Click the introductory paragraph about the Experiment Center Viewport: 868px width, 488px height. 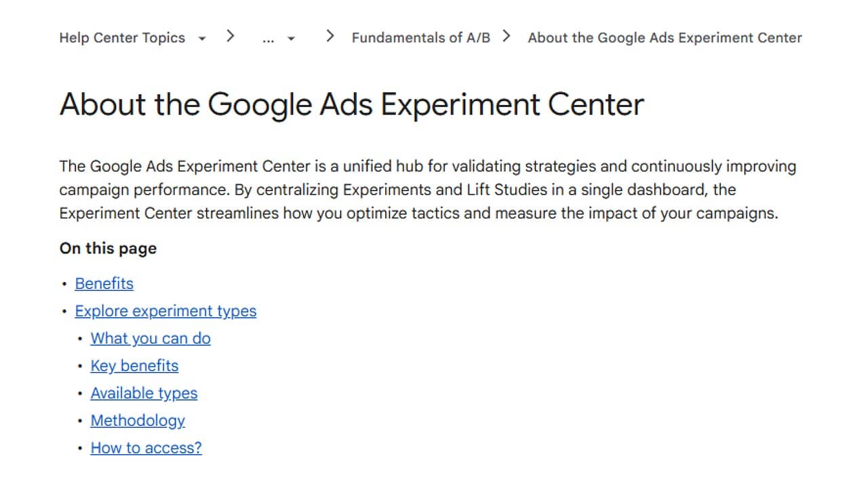(427, 190)
